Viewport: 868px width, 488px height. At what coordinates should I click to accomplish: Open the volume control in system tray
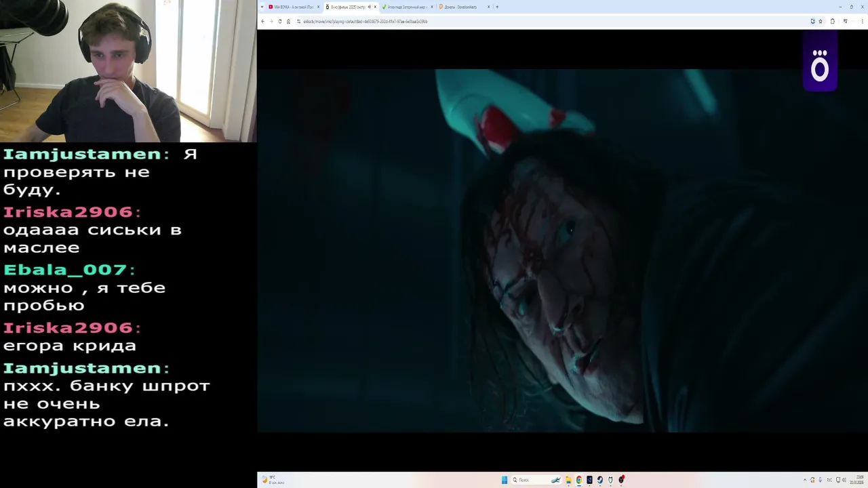click(844, 480)
